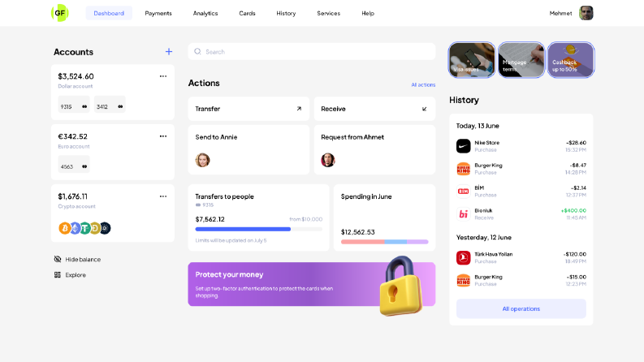Click Transfers to people progress bar
Screen dimensions: 644x362
point(259,230)
